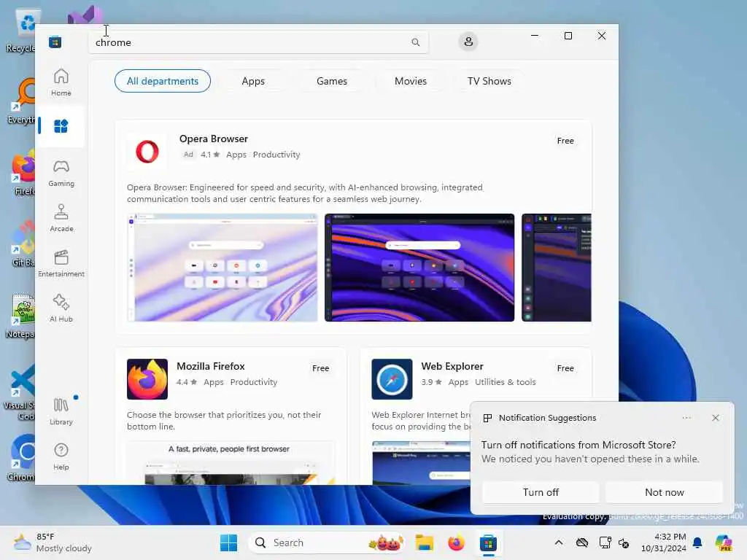Click the Opera Browser logo

click(147, 152)
